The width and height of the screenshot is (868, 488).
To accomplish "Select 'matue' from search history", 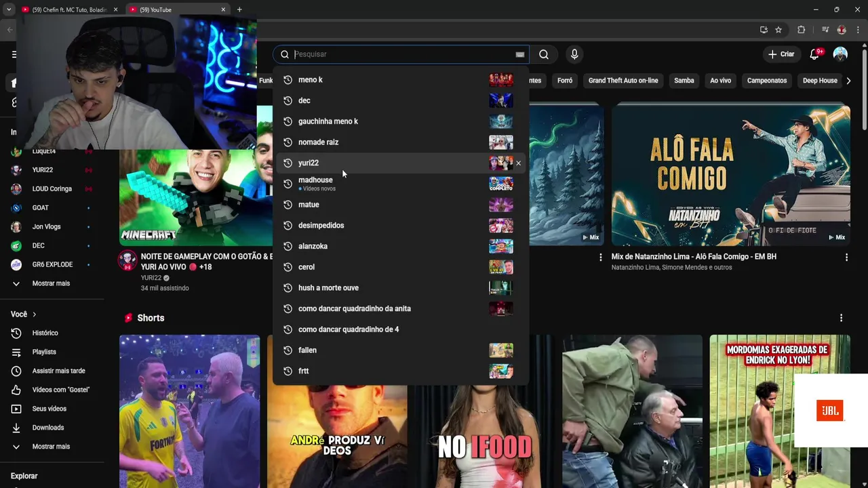I will [x=401, y=205].
